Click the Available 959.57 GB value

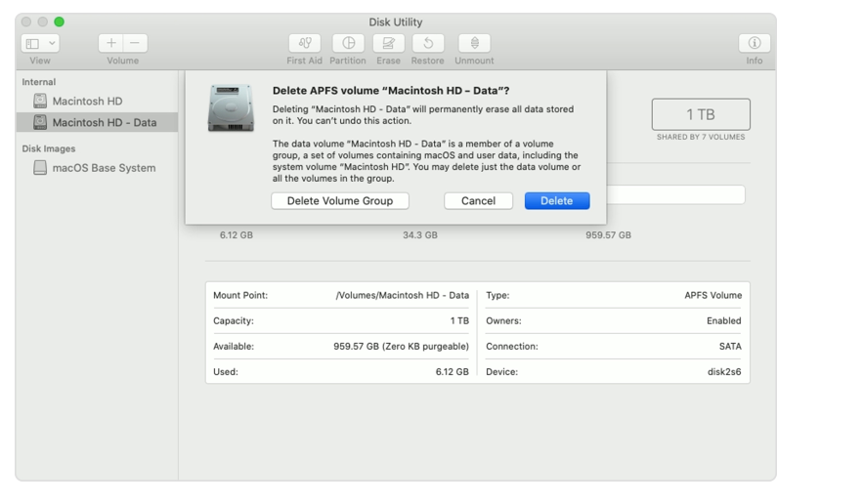[402, 347]
